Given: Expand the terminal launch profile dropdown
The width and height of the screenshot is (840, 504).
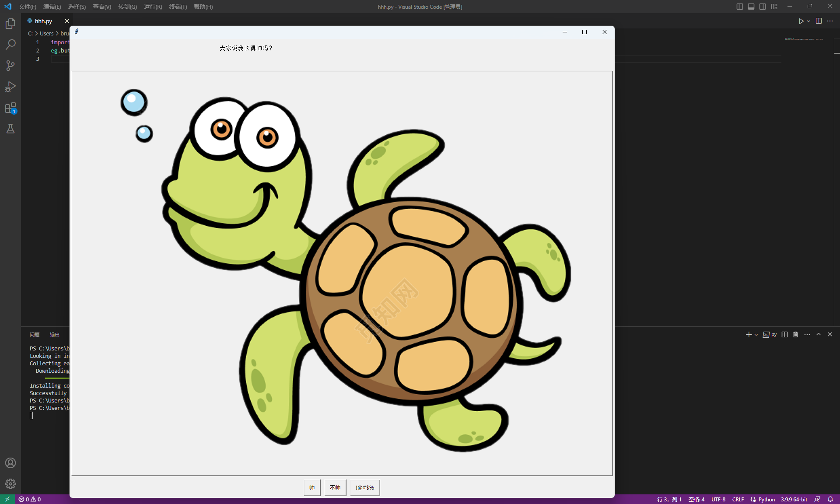Looking at the screenshot, I should tap(756, 335).
